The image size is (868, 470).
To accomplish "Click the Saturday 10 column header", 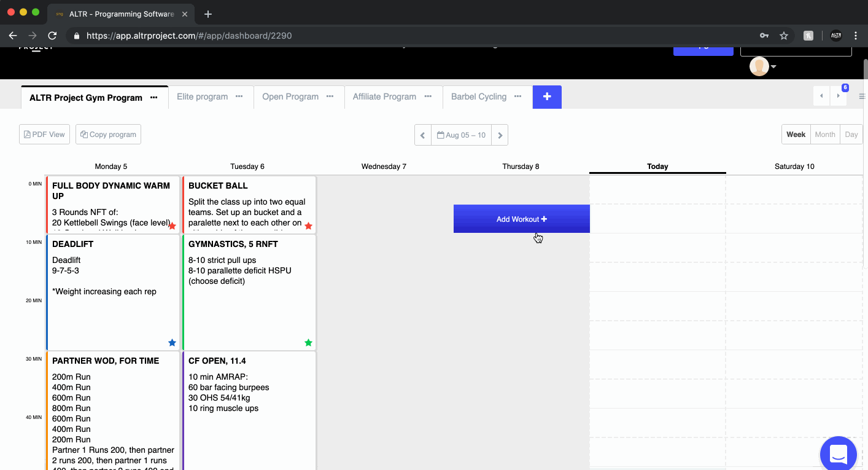I will [794, 166].
